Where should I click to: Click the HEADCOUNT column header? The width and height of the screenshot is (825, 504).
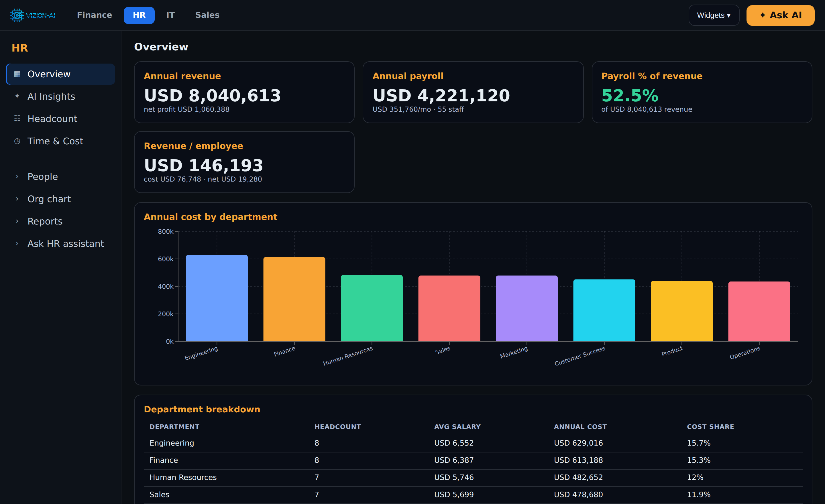337,427
